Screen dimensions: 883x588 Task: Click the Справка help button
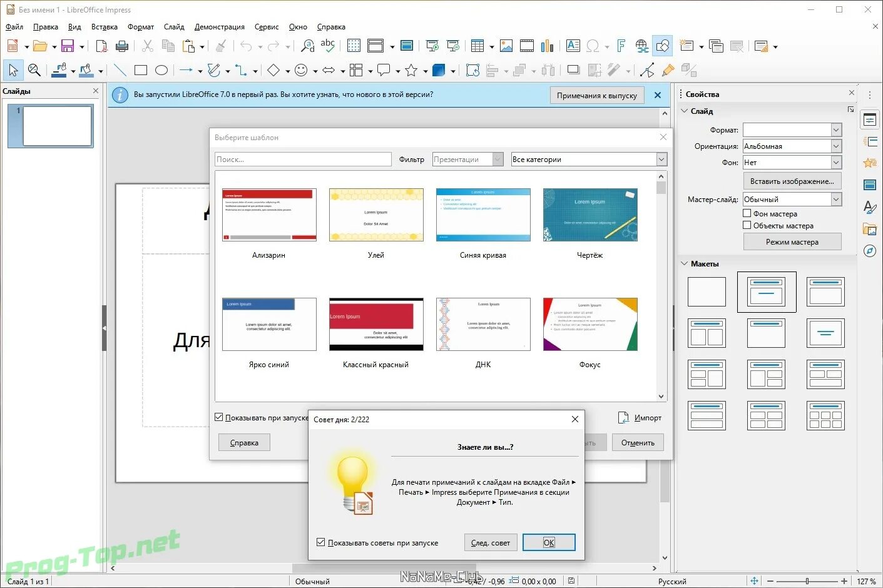tap(244, 442)
